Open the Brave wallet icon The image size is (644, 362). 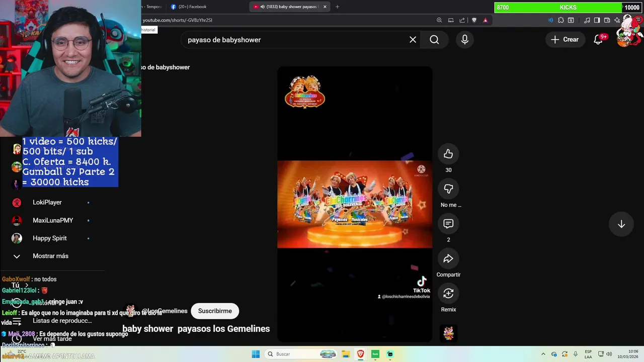point(607,20)
